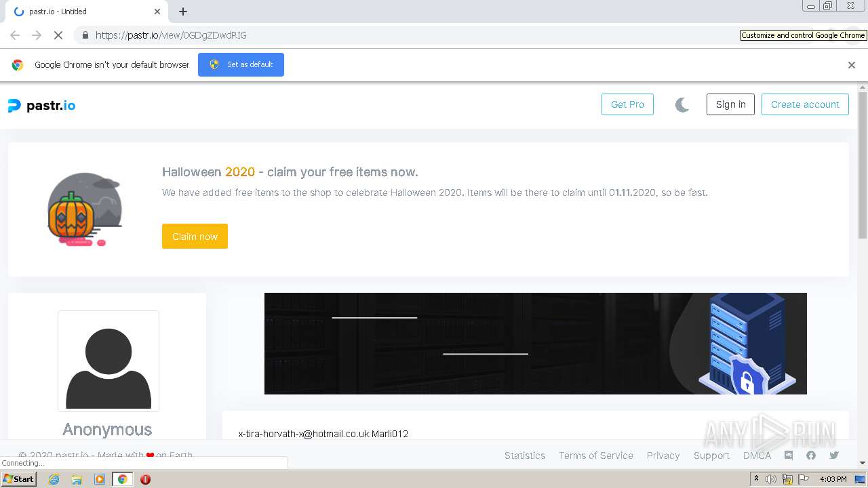Click the address bar URL
The height and width of the screenshot is (488, 868).
(171, 35)
